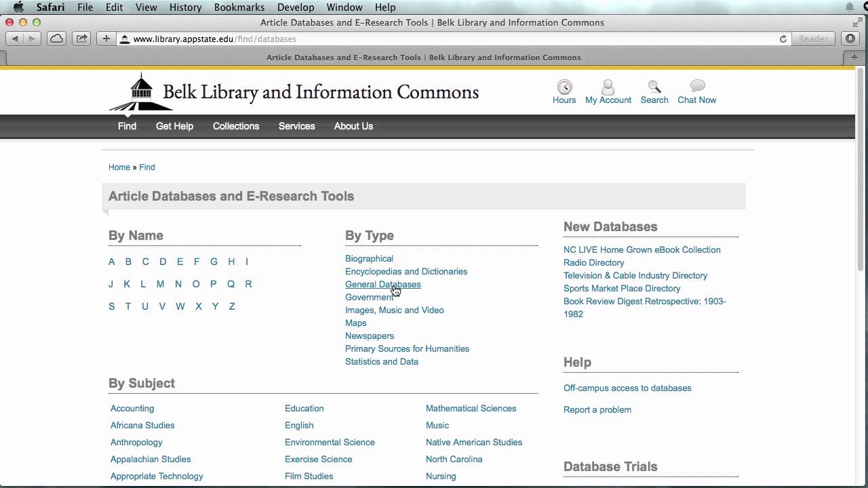
Task: Open the Get Help navigation dropdown
Action: tap(174, 126)
